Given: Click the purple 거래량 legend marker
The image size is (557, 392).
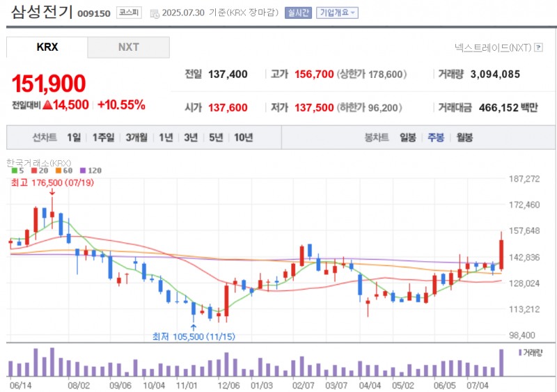Looking at the screenshot, I should pyautogui.click(x=519, y=352).
